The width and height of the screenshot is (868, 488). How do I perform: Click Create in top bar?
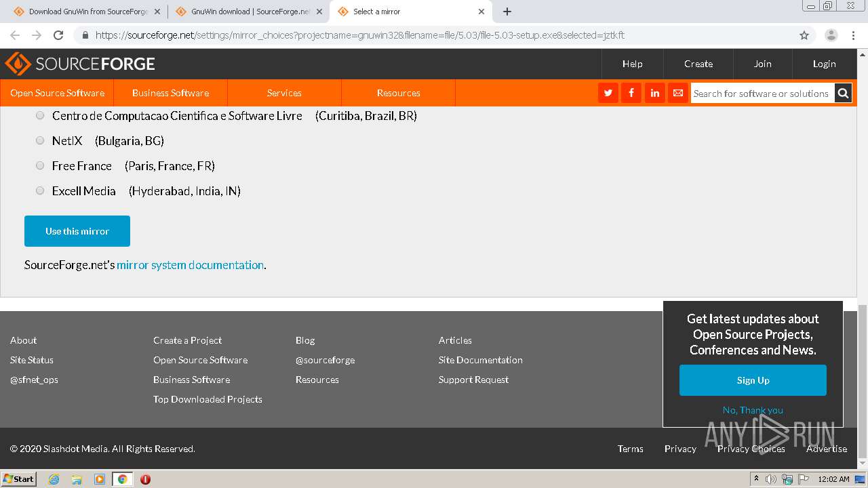click(698, 64)
